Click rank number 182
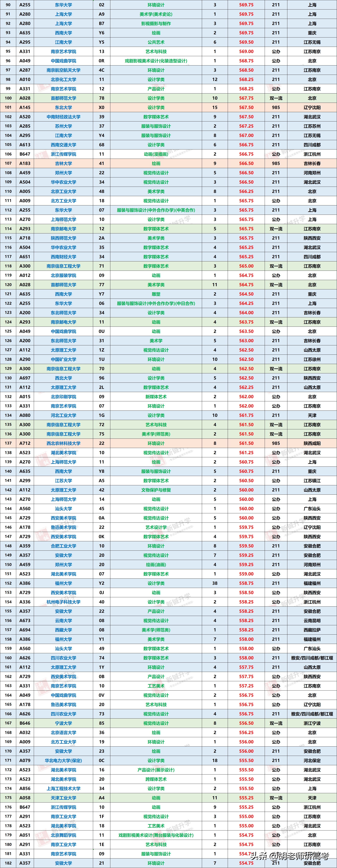337x868 pixels. point(8,863)
